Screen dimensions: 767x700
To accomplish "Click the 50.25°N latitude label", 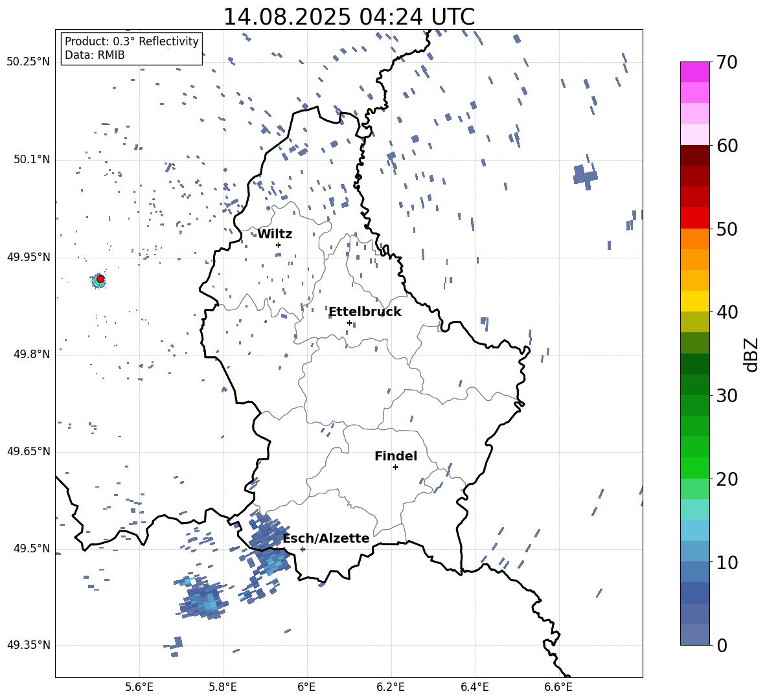I will tap(29, 62).
